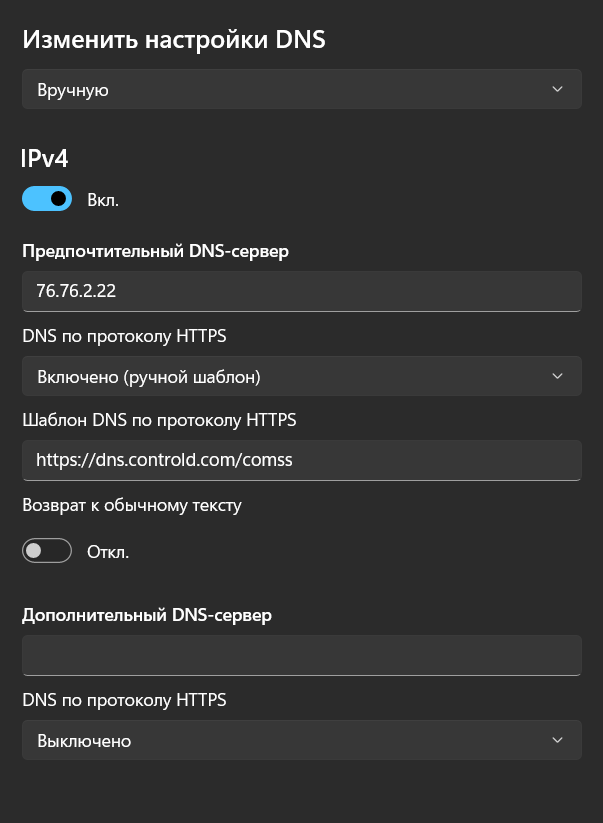Enable the fallback to plaintext toggle
Image resolution: width=603 pixels, height=823 pixels.
click(47, 551)
